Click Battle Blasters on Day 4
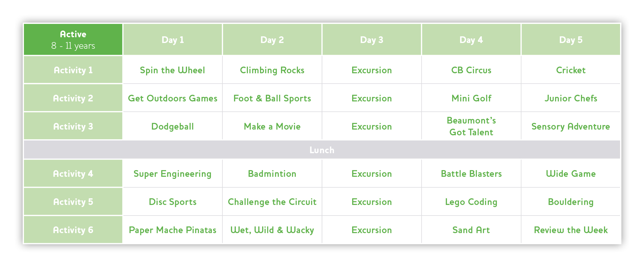Image resolution: width=644 pixels, height=267 pixels. (x=471, y=173)
